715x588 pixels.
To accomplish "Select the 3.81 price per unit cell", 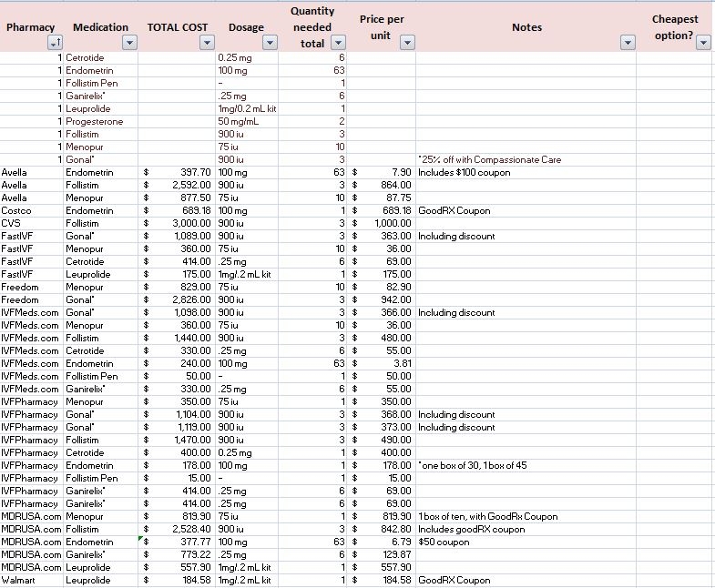I will coord(382,364).
